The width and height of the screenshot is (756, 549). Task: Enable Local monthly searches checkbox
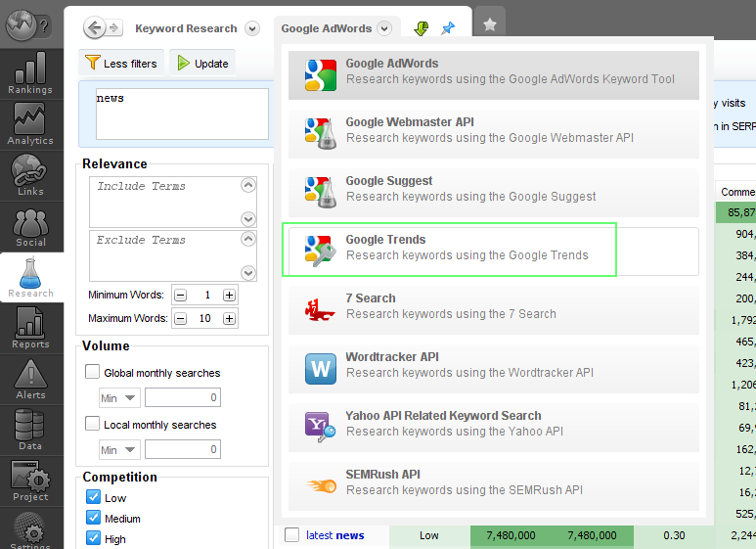[92, 424]
